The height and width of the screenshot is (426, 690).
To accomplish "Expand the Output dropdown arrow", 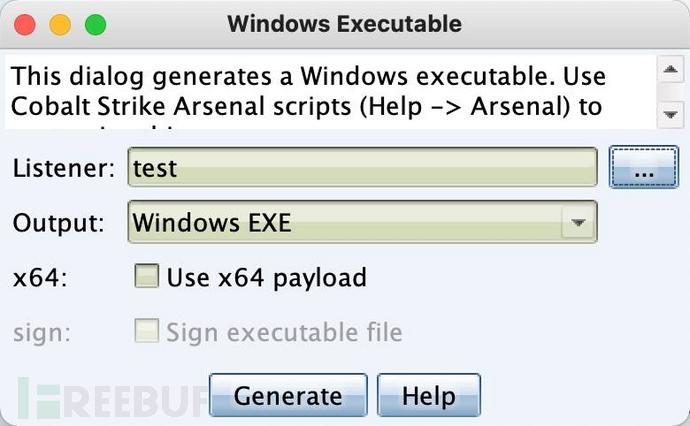I will click(x=578, y=222).
